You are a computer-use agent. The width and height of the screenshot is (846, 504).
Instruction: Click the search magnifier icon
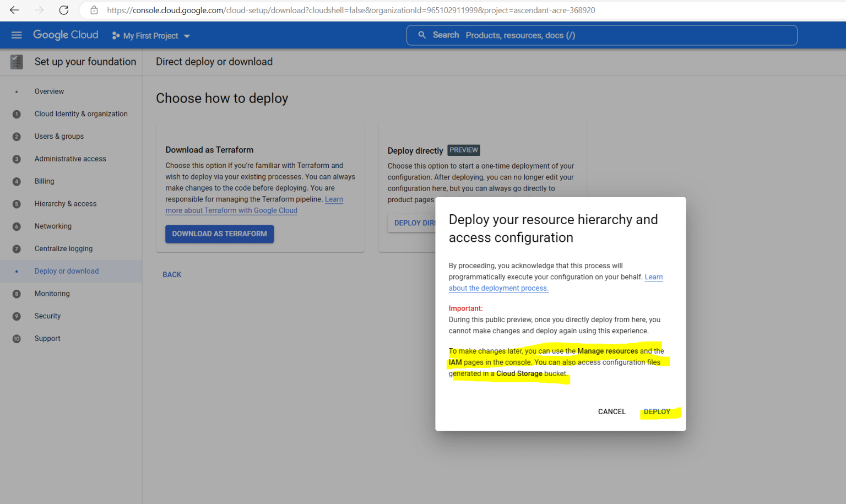coord(421,35)
